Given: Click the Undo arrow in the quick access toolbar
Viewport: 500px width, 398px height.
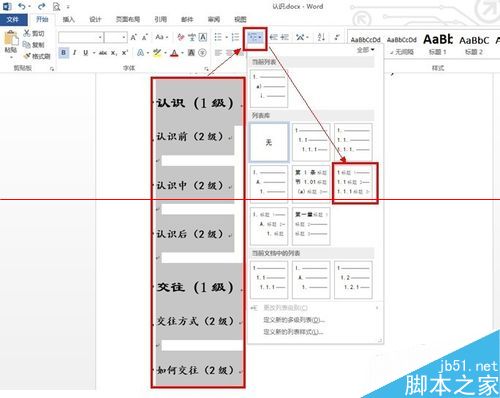Looking at the screenshot, I should click(x=22, y=6).
